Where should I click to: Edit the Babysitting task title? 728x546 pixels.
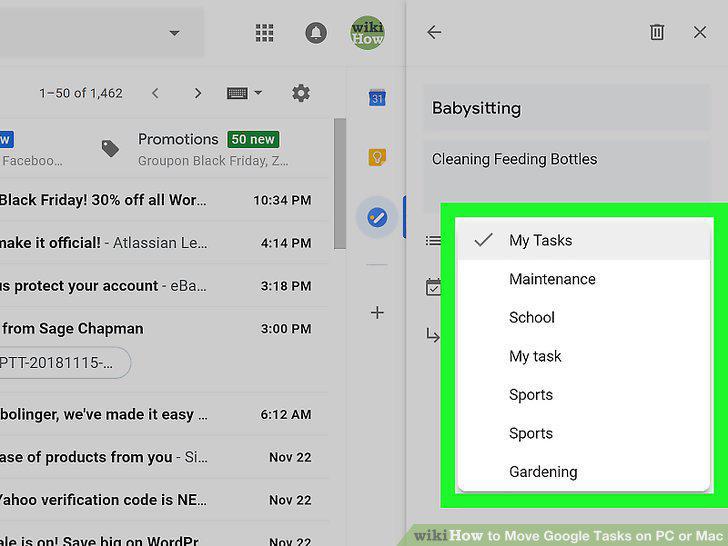(x=566, y=108)
